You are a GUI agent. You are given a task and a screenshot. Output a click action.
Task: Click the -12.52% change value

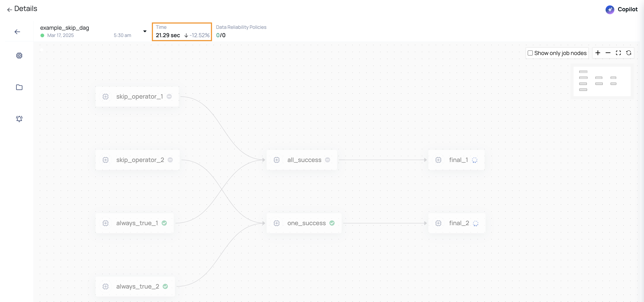click(199, 35)
